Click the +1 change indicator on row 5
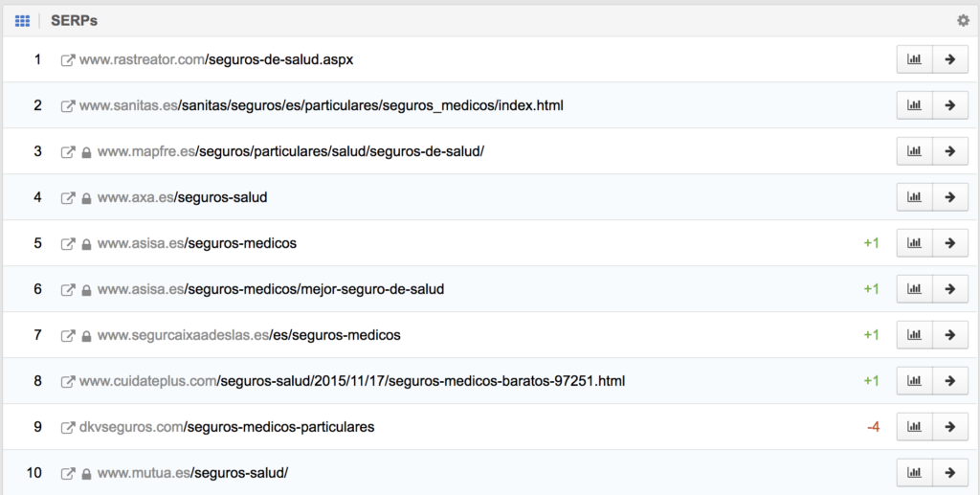The width and height of the screenshot is (980, 495). click(x=870, y=243)
